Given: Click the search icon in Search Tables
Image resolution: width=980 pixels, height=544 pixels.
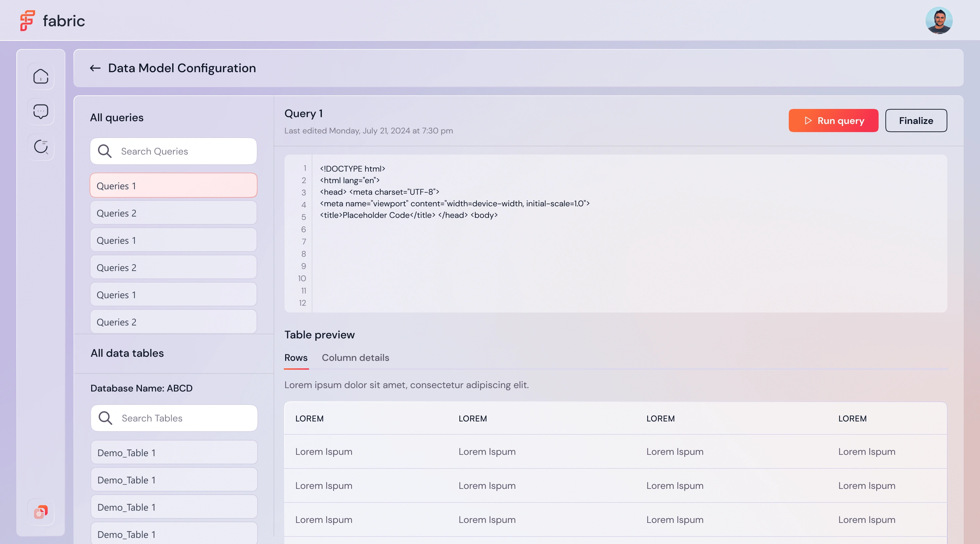Looking at the screenshot, I should coord(105,417).
